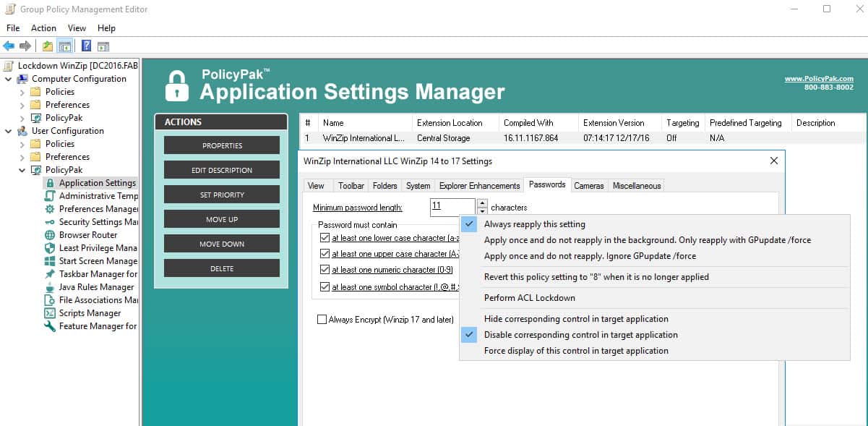The image size is (868, 426).
Task: Switch to the Cameras tab
Action: point(588,185)
